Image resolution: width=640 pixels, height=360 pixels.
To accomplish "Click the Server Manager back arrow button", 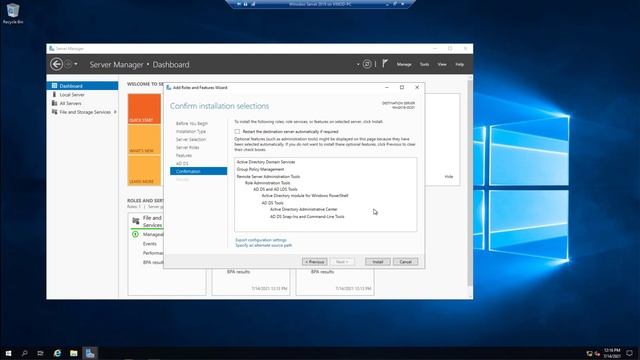I will coord(56,64).
